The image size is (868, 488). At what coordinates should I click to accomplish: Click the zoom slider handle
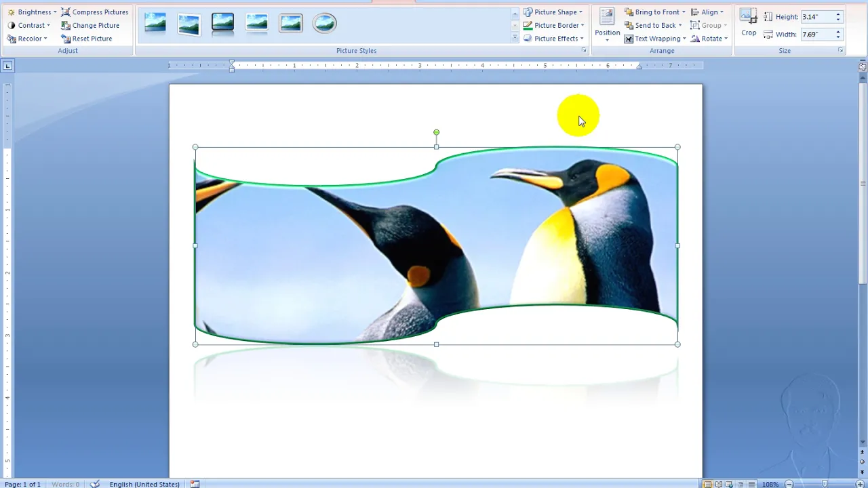[825, 484]
